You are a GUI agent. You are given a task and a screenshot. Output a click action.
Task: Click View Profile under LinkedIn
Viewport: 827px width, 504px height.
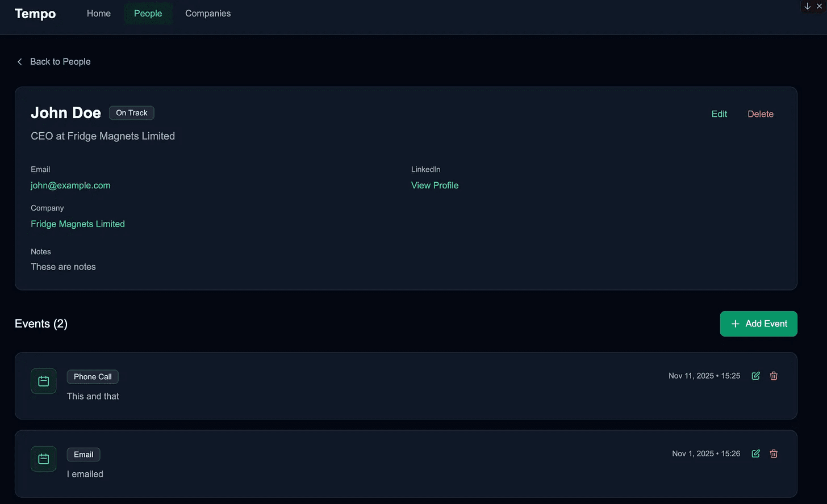435,185
